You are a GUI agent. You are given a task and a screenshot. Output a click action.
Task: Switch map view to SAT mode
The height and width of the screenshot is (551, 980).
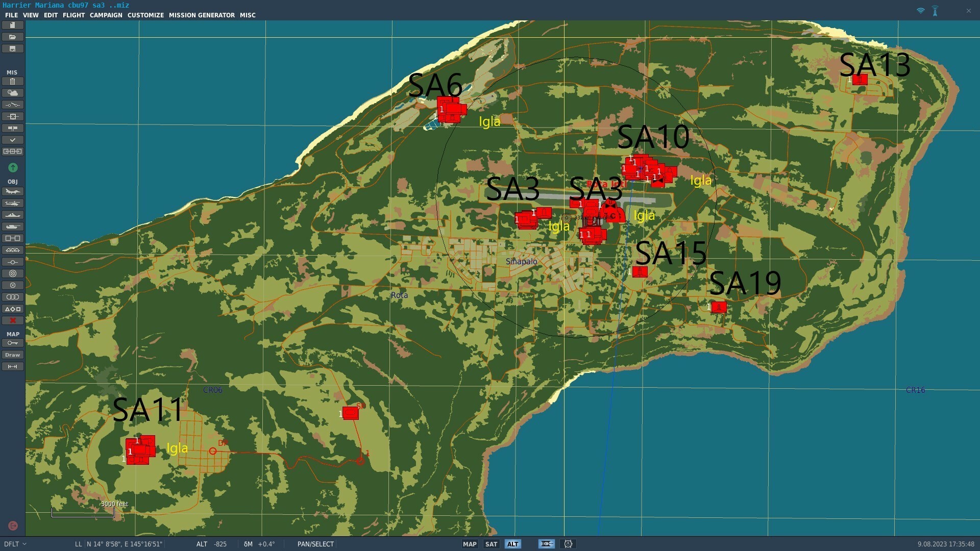tap(491, 544)
